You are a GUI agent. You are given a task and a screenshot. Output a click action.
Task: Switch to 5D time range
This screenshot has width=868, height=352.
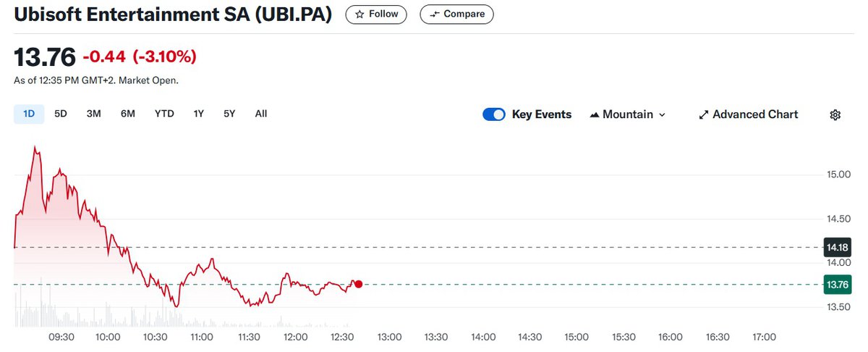click(x=61, y=114)
